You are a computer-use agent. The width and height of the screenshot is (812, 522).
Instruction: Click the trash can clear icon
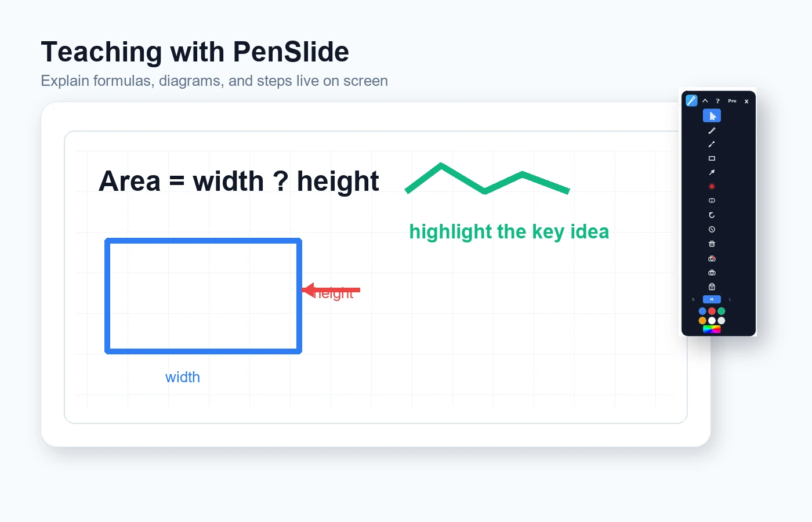click(x=712, y=244)
